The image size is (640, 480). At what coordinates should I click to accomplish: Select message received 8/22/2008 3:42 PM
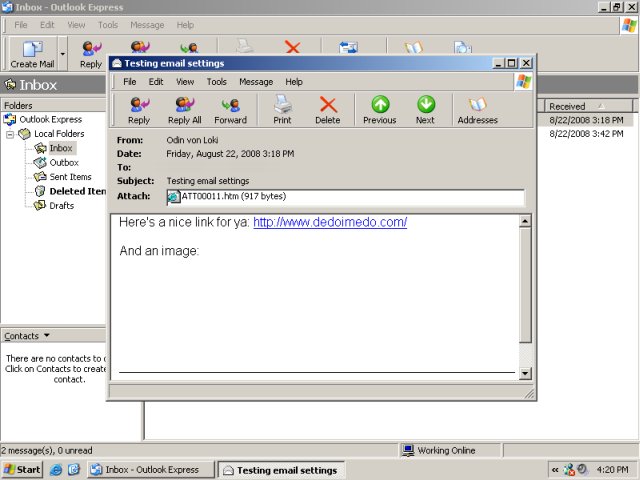pyautogui.click(x=586, y=134)
